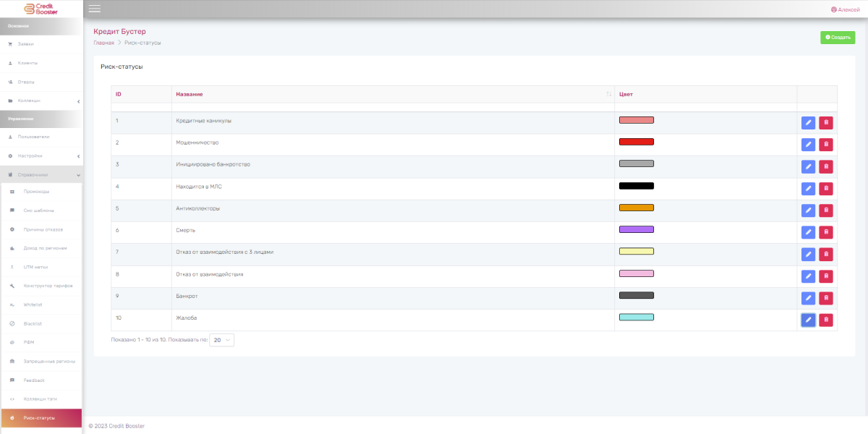Open user profile Алексей

click(845, 9)
